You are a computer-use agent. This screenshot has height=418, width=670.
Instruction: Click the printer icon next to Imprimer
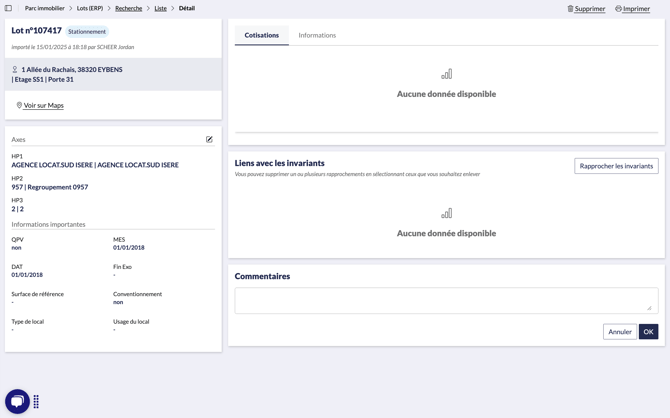tap(618, 9)
